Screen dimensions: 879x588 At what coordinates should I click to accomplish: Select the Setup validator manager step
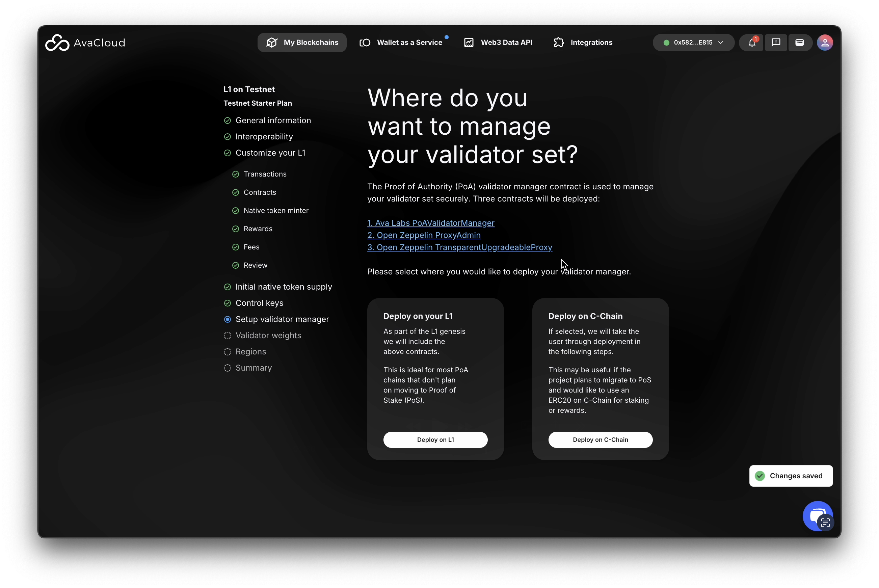point(282,319)
